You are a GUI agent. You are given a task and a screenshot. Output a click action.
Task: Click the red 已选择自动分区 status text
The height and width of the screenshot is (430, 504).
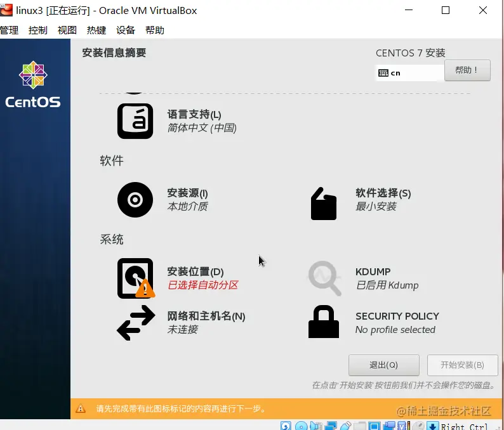203,285
